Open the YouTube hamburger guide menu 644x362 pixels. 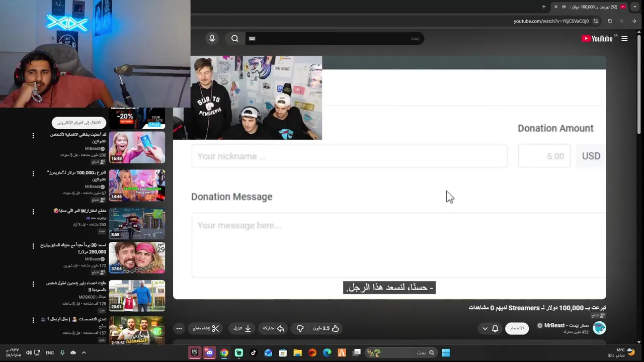pos(624,39)
